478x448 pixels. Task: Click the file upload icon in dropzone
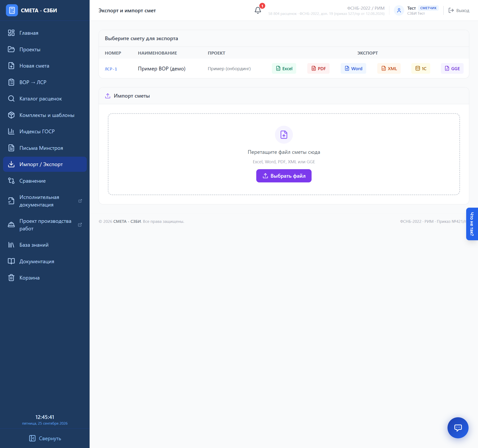tap(284, 135)
